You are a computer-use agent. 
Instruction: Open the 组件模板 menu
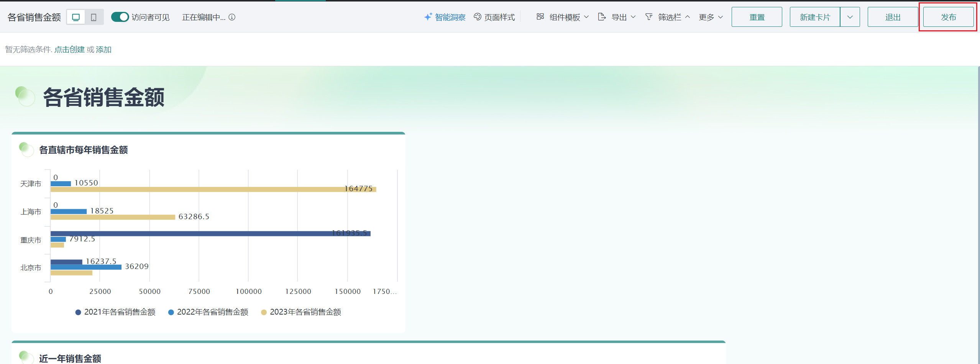(x=565, y=17)
